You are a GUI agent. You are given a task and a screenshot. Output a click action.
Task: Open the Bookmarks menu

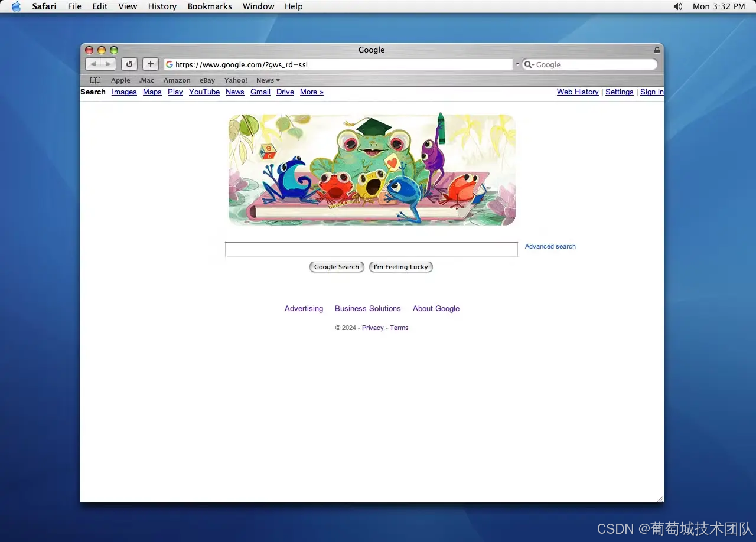(x=210, y=6)
